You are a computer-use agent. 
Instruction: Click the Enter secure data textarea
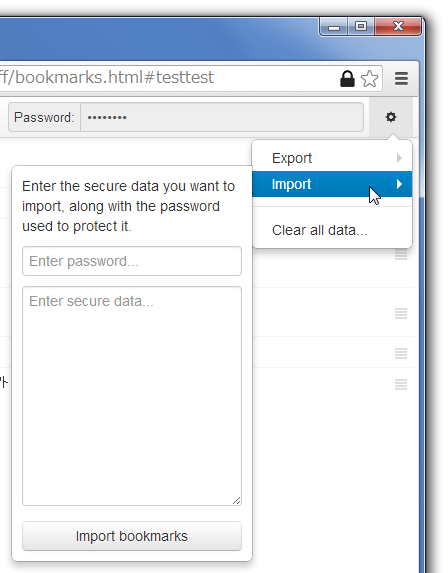[x=132, y=396]
